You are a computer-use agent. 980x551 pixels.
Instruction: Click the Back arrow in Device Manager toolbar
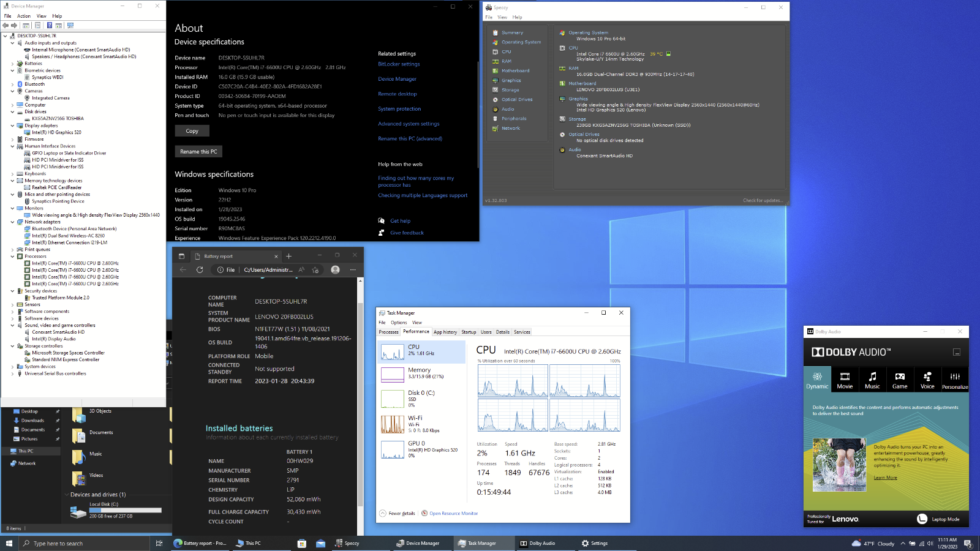pos(6,25)
